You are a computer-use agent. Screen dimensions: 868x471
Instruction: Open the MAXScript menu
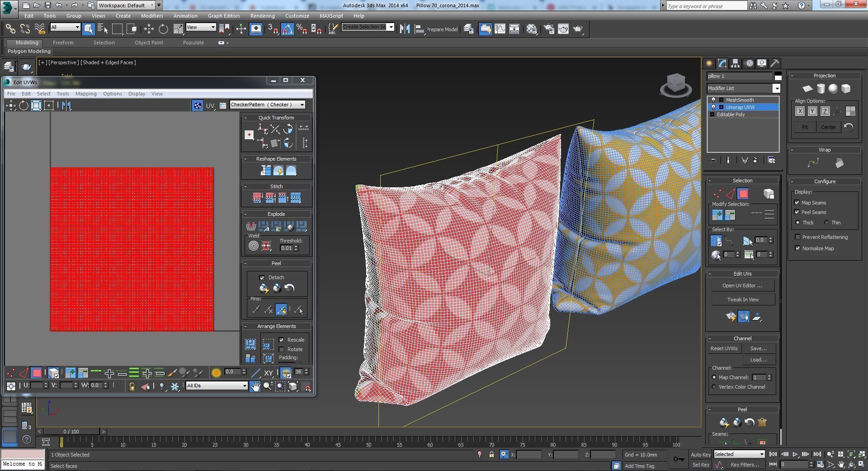coord(331,16)
